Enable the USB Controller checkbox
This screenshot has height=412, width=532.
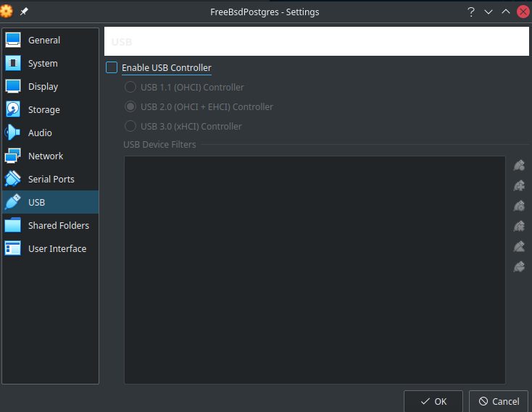(112, 67)
